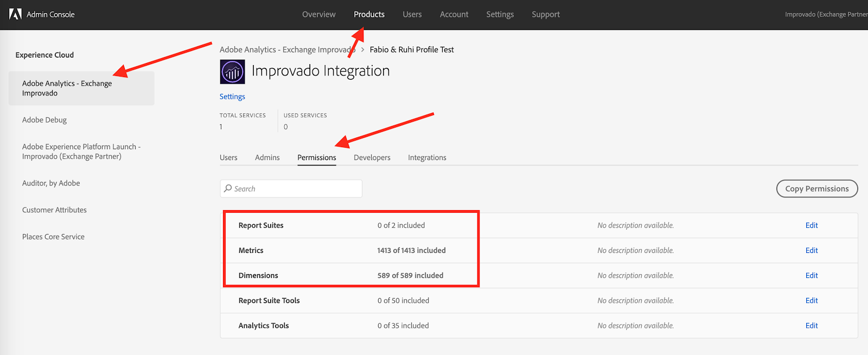Click '589 of 589 included' text
This screenshot has width=868, height=355.
coord(411,275)
